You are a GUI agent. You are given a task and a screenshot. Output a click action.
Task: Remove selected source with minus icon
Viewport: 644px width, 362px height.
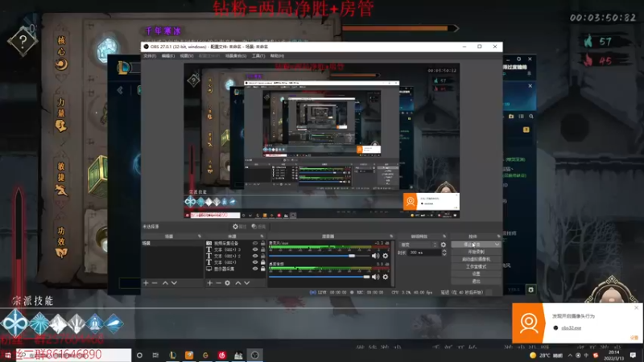tap(218, 283)
